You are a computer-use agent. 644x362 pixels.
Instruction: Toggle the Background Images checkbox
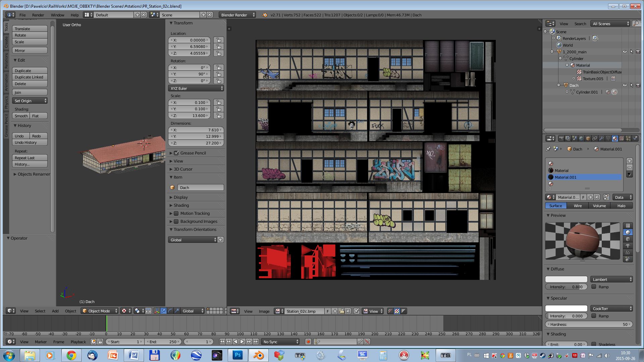point(176,222)
